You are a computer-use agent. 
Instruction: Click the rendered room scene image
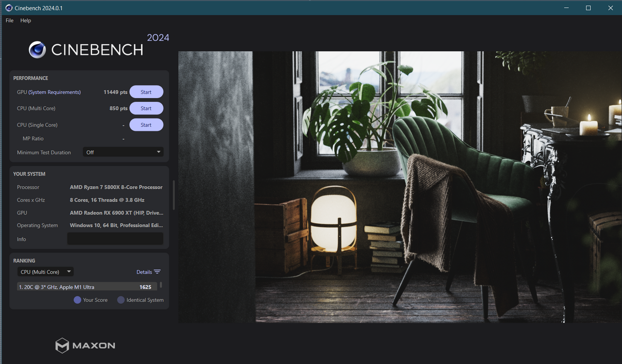[x=399, y=187]
